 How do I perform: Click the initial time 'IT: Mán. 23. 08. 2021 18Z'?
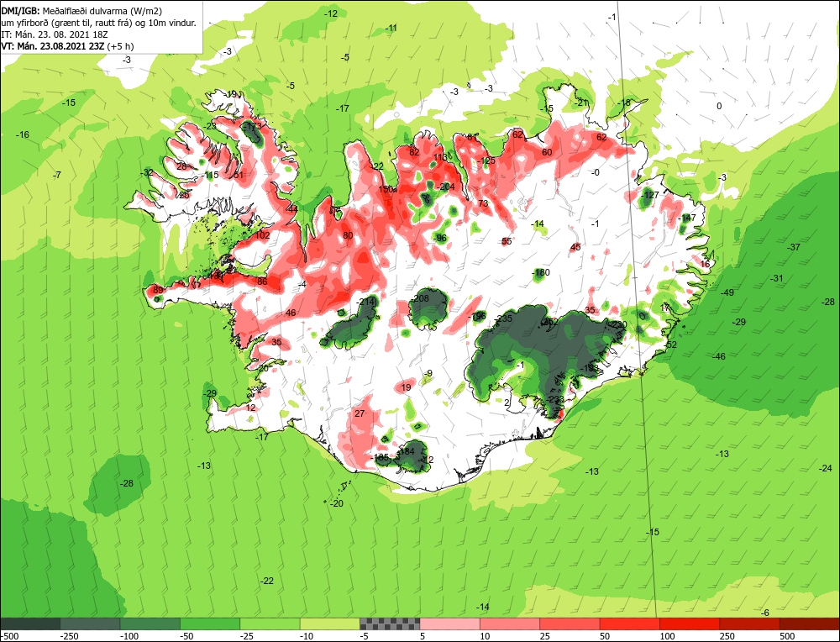[55, 34]
